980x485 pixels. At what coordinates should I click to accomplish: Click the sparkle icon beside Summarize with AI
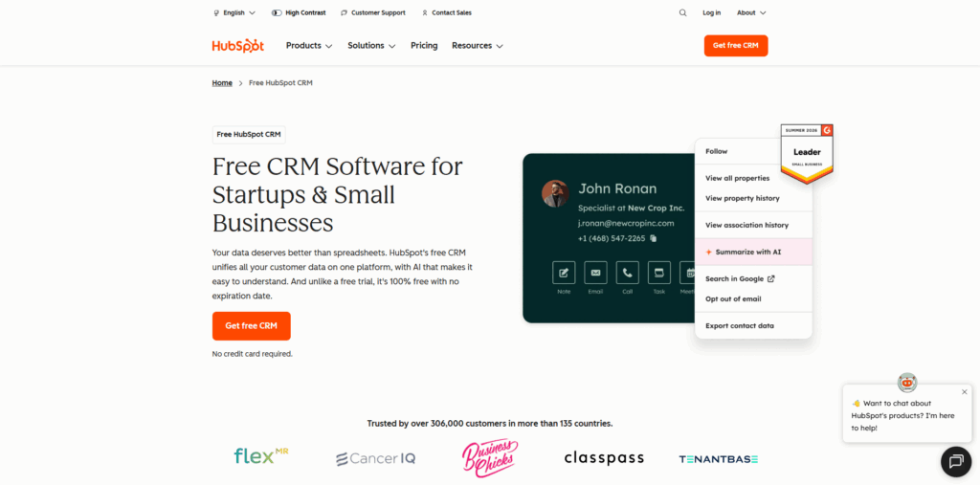click(x=709, y=252)
